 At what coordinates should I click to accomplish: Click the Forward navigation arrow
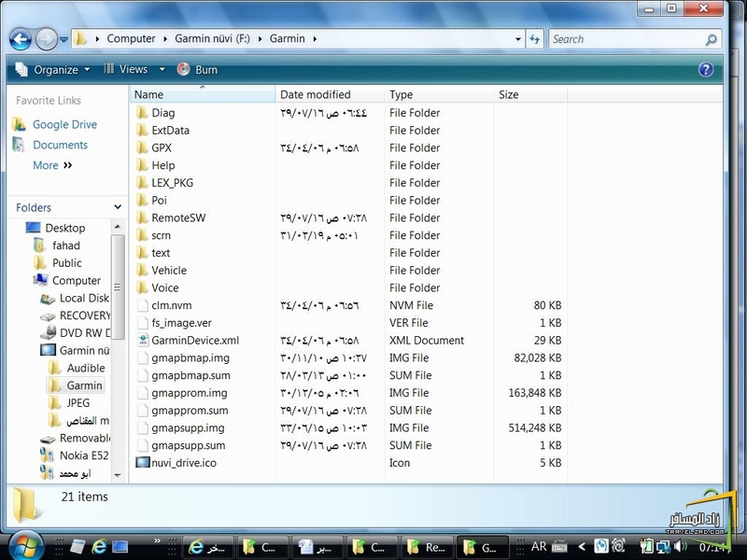pos(46,39)
